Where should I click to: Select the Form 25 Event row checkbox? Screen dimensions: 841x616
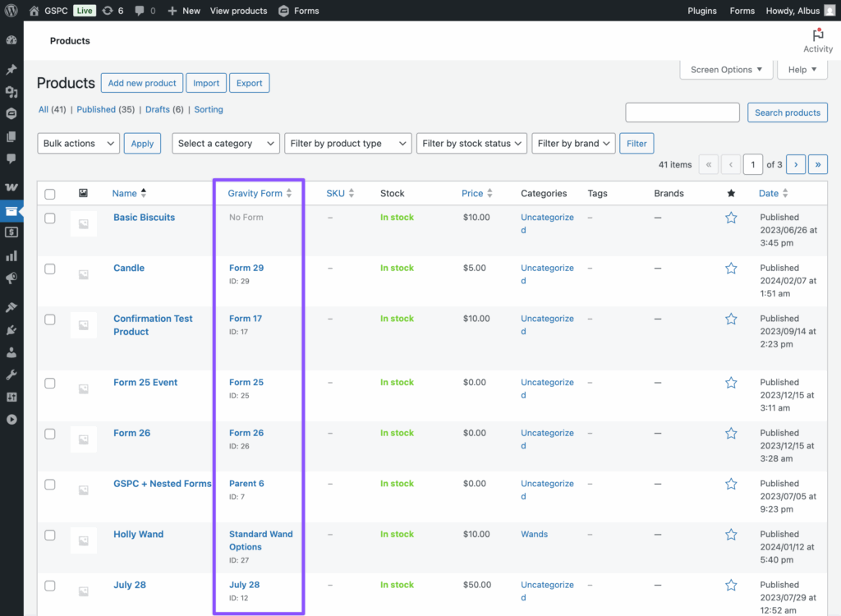(50, 383)
